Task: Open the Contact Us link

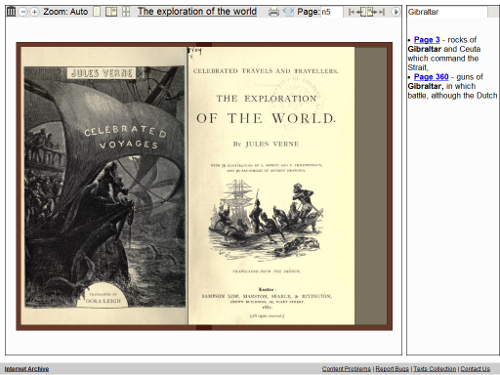Action: [x=475, y=369]
